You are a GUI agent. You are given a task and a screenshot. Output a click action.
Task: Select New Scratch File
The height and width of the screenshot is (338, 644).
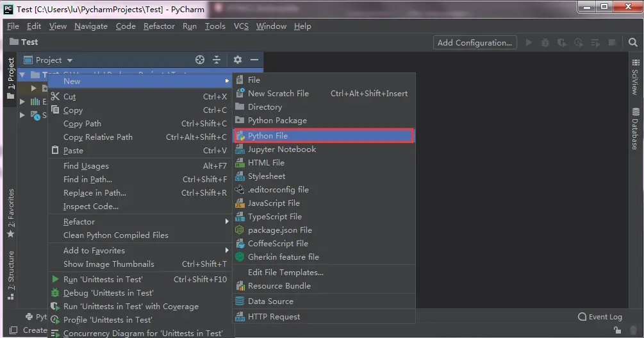tap(324, 94)
